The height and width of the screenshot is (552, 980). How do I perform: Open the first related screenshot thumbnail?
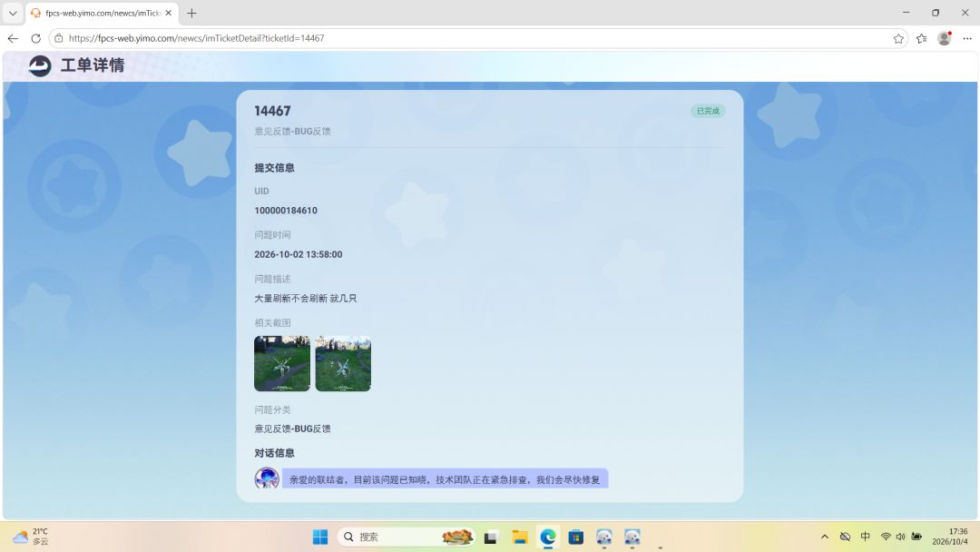click(x=282, y=363)
